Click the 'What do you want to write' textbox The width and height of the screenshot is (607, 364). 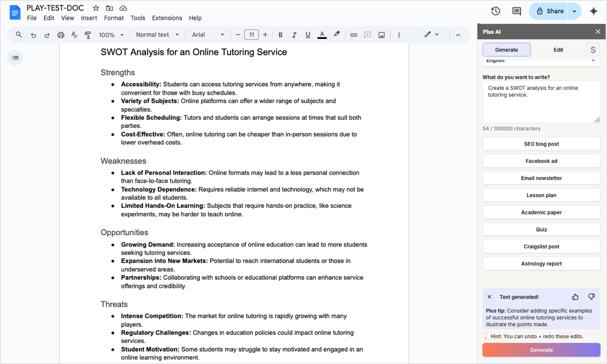541,102
